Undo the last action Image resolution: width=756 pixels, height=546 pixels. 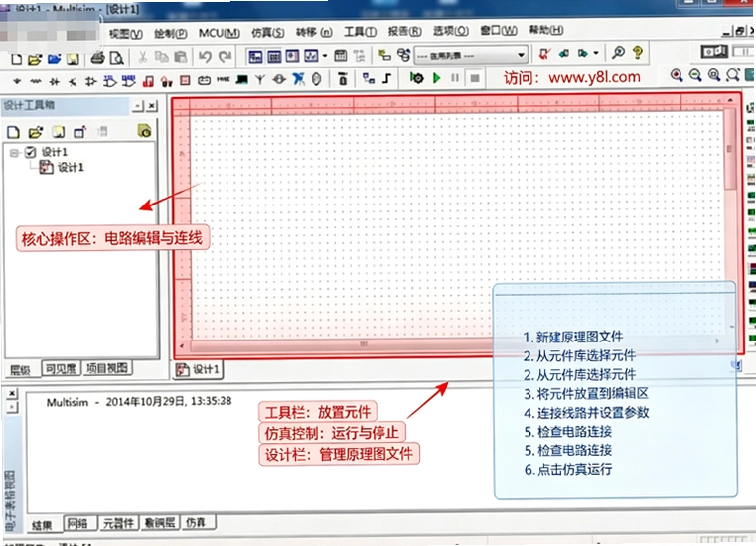205,57
